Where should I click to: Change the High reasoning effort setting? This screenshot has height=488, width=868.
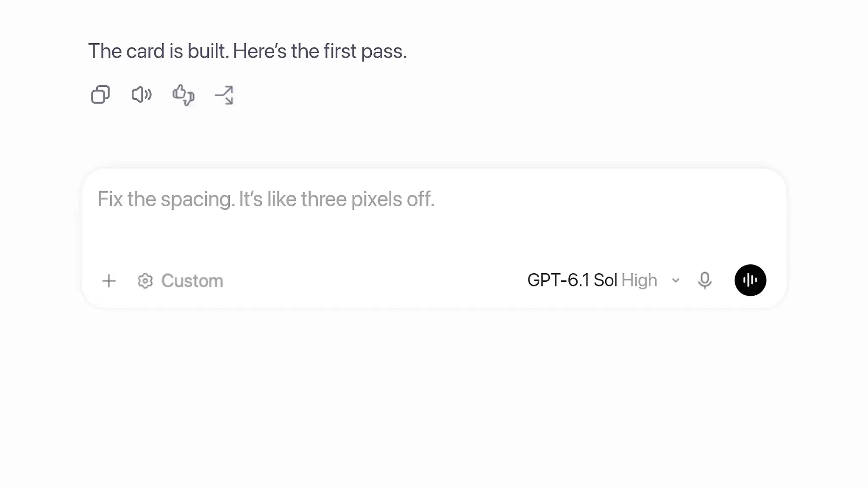click(x=639, y=280)
